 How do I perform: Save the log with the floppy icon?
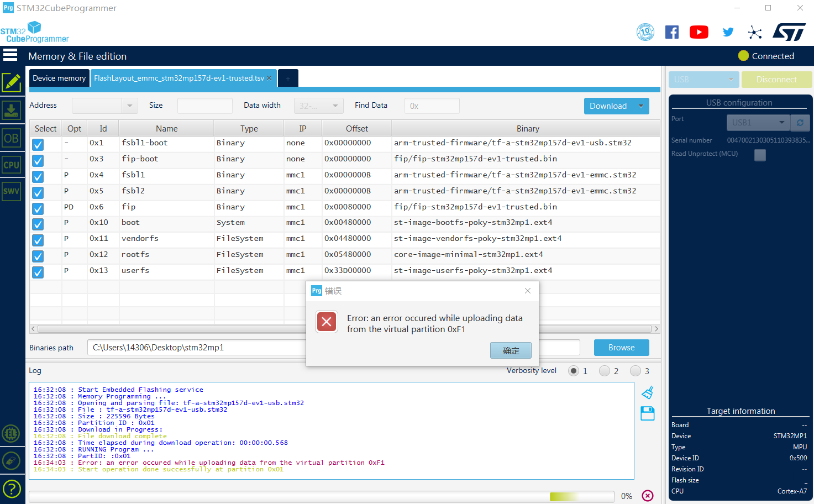point(648,413)
